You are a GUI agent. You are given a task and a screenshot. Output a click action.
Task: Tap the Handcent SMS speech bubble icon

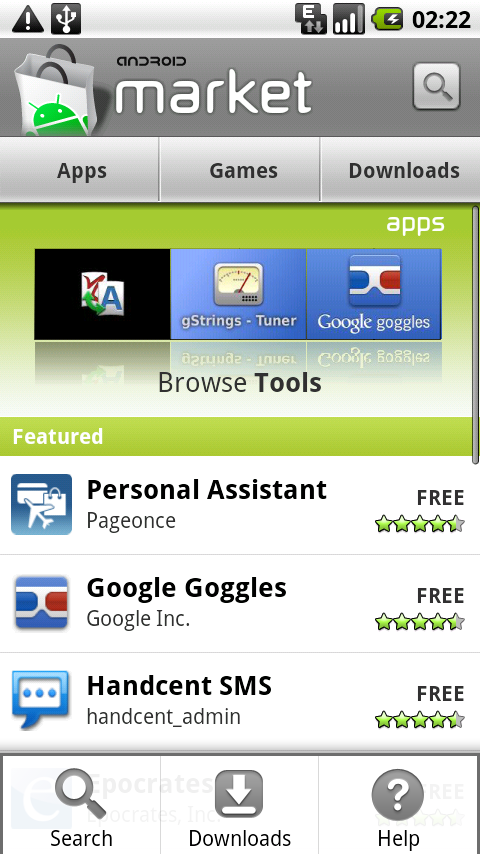pos(40,700)
